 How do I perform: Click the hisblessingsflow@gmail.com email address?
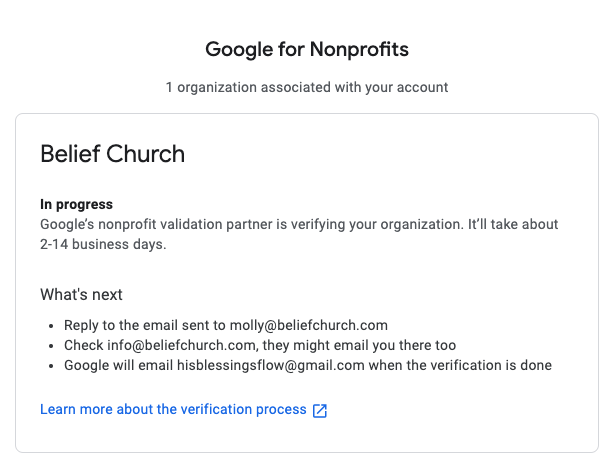point(271,366)
